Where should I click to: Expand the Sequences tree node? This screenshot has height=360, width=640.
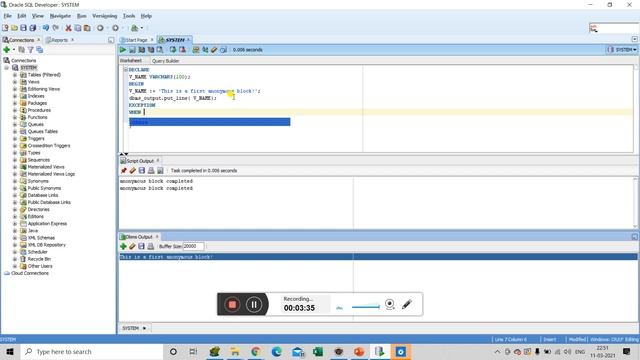click(15, 160)
